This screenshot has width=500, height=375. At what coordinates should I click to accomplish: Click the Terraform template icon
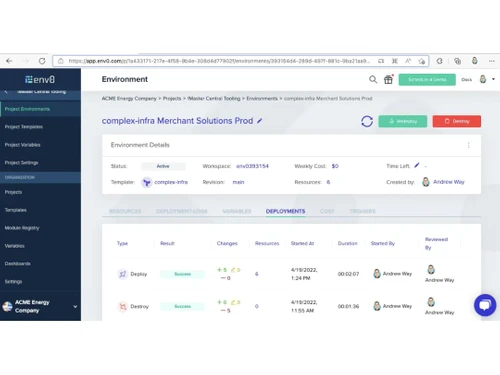(x=147, y=182)
